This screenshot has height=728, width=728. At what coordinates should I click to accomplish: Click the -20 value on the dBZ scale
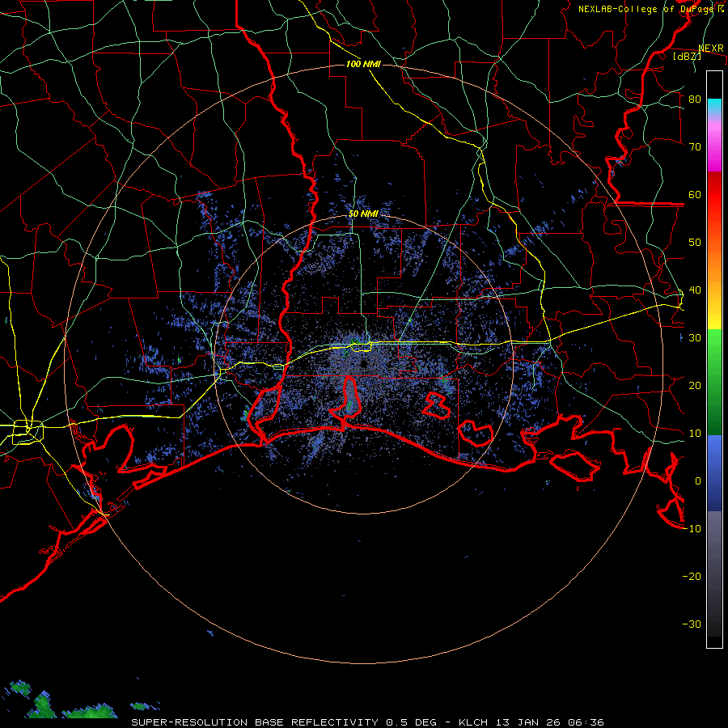(692, 577)
